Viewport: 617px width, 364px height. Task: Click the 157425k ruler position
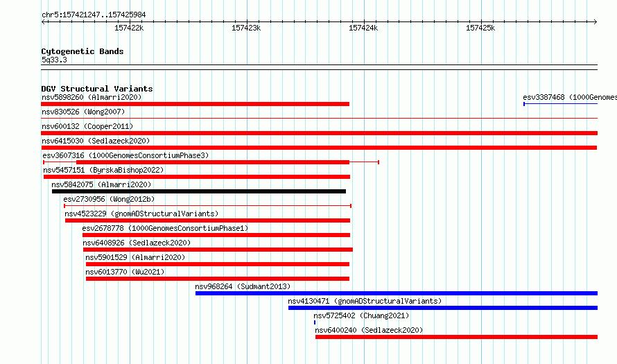pos(480,28)
